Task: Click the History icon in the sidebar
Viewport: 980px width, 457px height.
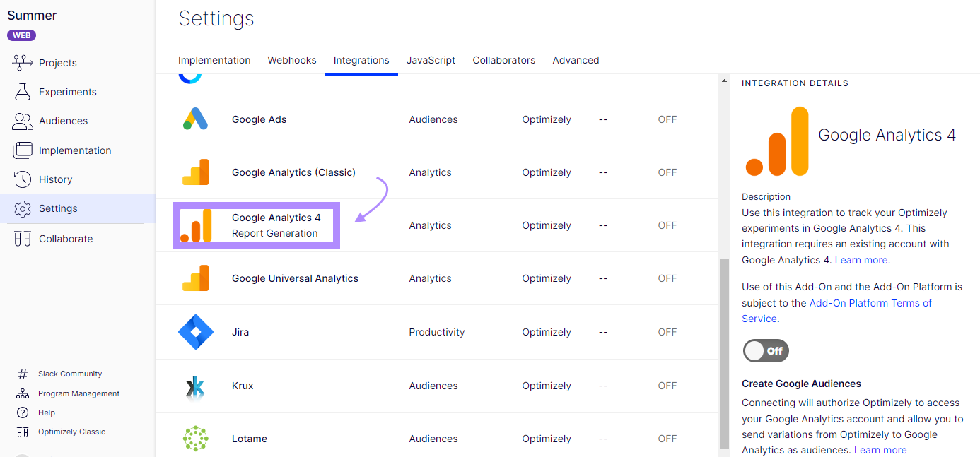Action: (22, 179)
